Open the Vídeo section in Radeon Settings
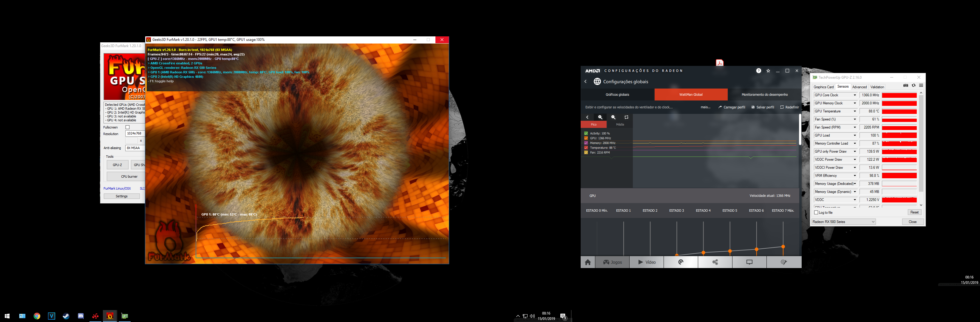The height and width of the screenshot is (322, 980). [x=647, y=262]
